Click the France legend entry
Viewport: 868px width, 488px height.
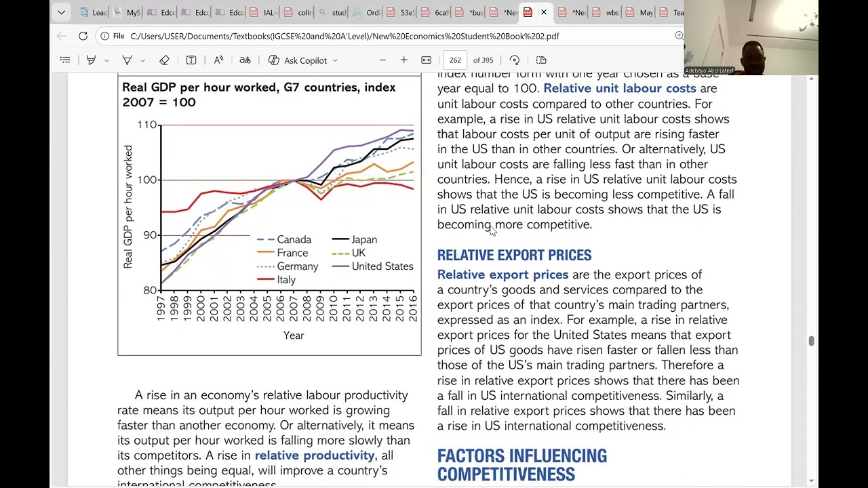283,253
